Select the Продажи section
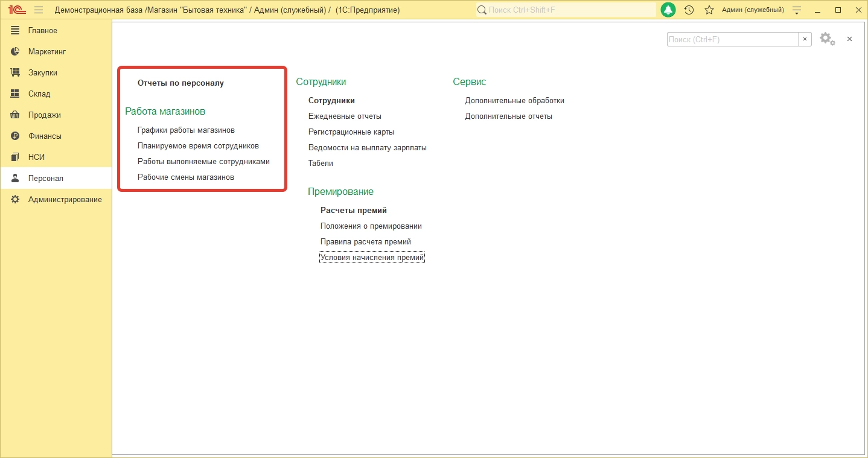 click(45, 115)
